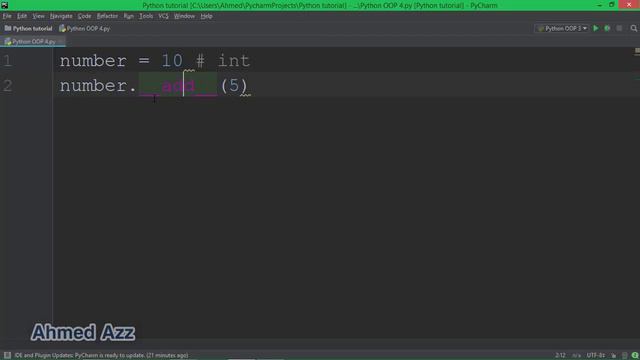Open the Code menu
The image size is (640, 360).
84,16
